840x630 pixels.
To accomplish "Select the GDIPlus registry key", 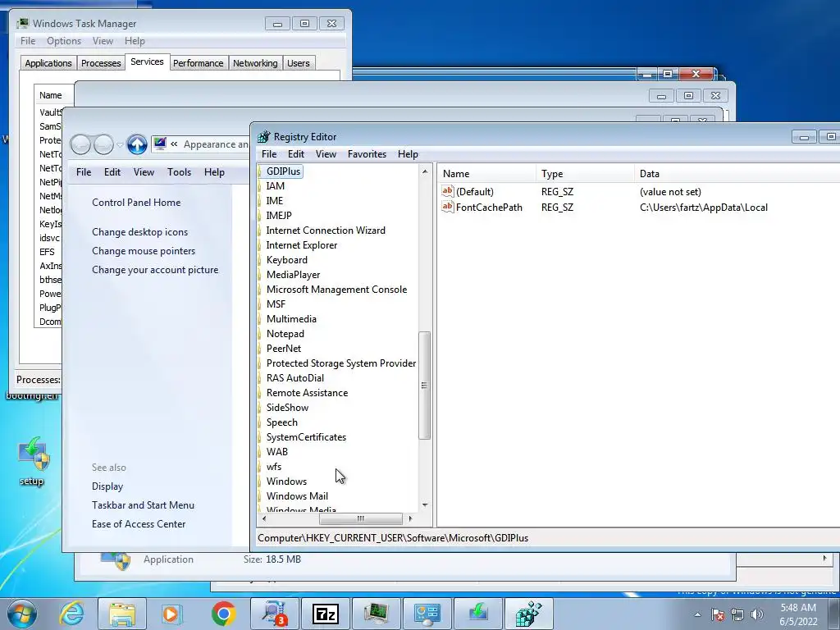I will [x=283, y=171].
